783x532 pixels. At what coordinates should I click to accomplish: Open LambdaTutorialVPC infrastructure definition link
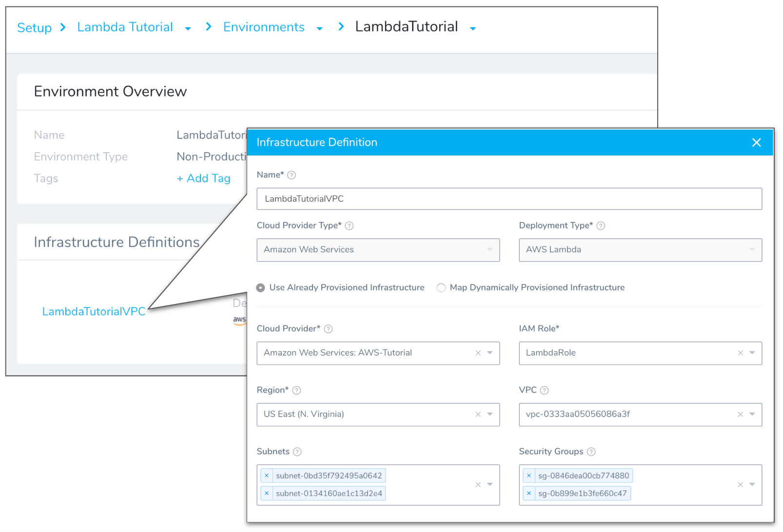[94, 311]
